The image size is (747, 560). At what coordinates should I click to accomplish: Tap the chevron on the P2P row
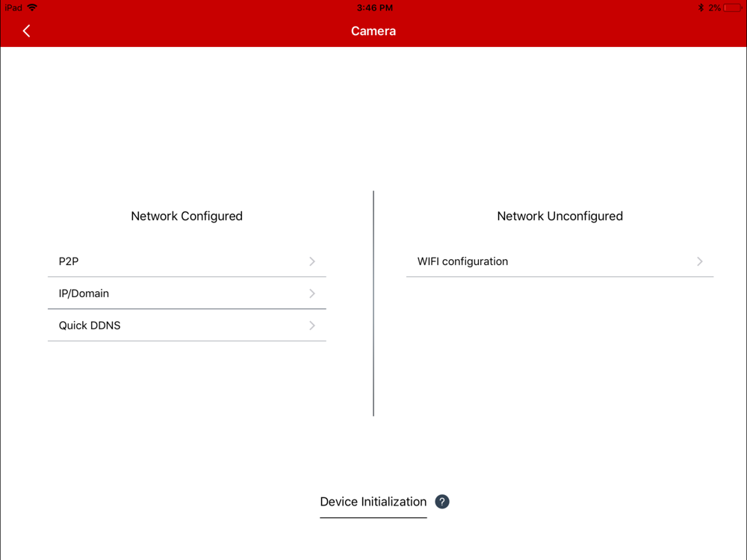[312, 261]
